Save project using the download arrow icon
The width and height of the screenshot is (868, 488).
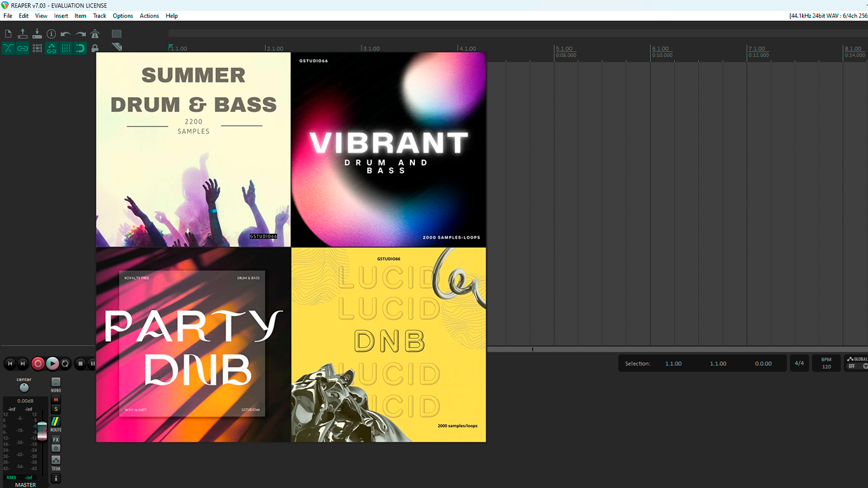(37, 34)
